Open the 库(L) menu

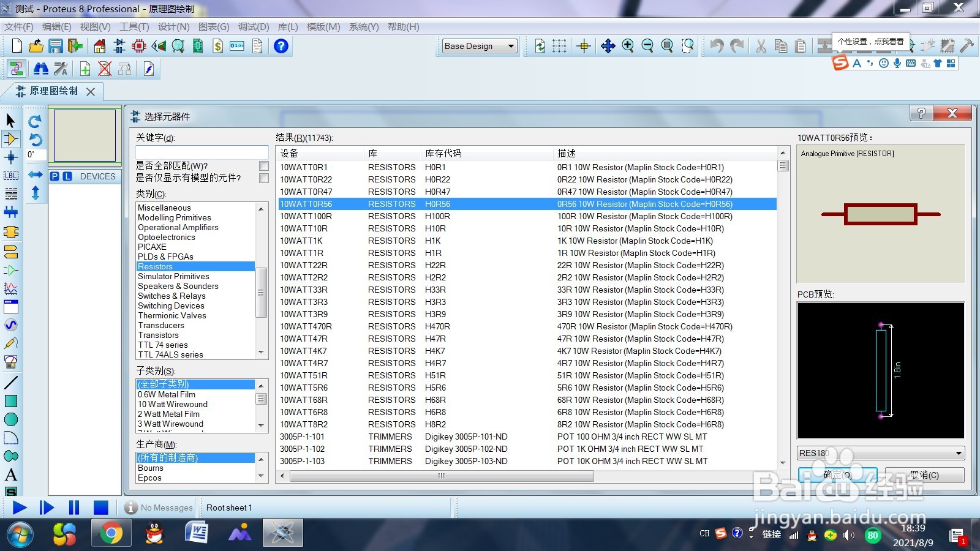click(288, 27)
